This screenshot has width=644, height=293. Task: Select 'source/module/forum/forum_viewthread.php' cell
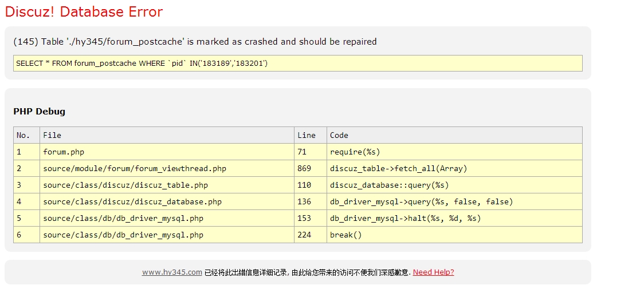(167, 168)
